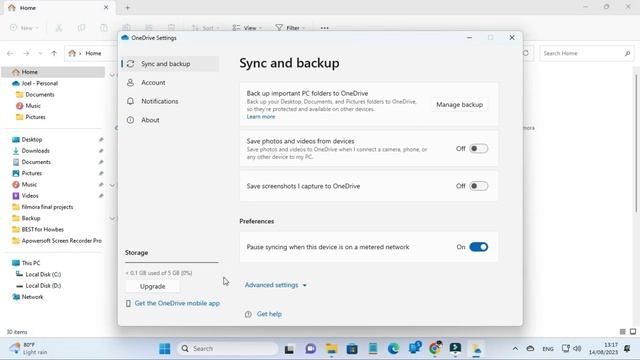Open the pinned Documents folder in quick access
This screenshot has height=360, width=640.
coord(36,162)
